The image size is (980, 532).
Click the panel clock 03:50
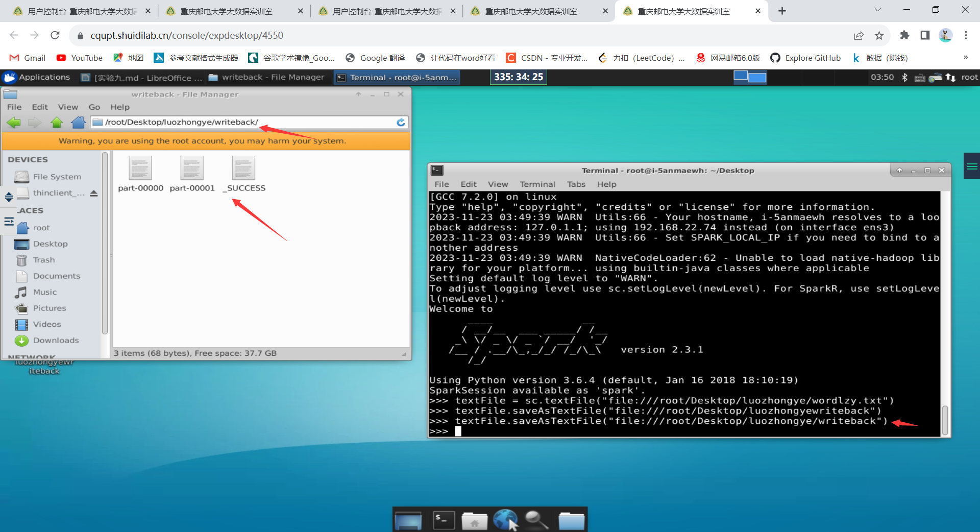coord(883,77)
